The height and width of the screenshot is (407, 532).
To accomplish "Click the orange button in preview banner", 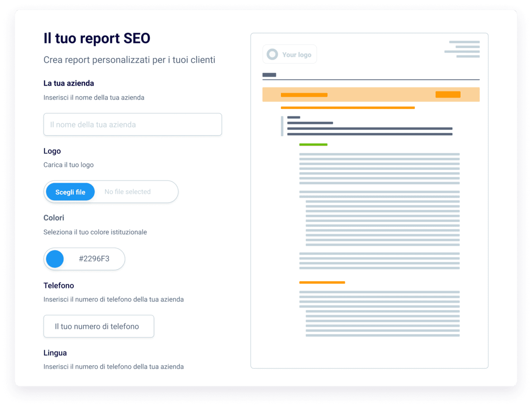I will click(x=448, y=95).
